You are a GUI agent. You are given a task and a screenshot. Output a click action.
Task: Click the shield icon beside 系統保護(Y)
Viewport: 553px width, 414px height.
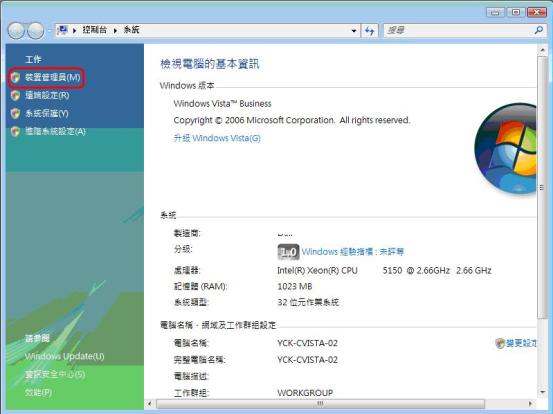click(15, 113)
